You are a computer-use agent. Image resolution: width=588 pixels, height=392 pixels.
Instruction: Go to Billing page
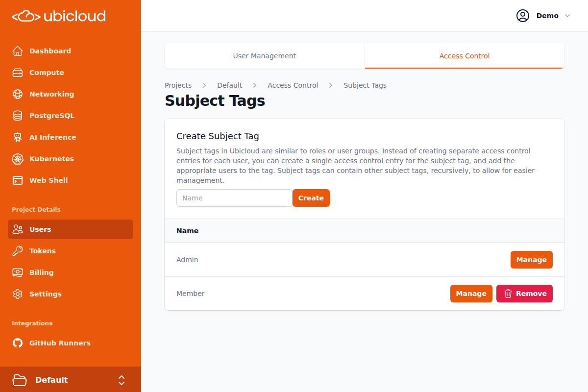coord(71,272)
